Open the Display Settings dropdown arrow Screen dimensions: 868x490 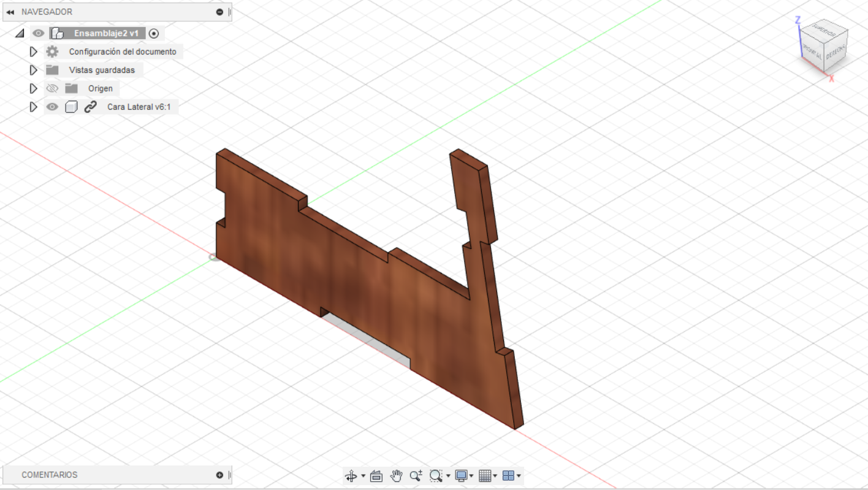tap(471, 476)
